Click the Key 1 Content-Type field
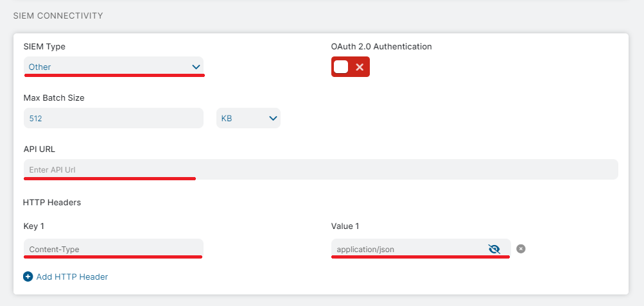The width and height of the screenshot is (644, 306). coord(113,249)
